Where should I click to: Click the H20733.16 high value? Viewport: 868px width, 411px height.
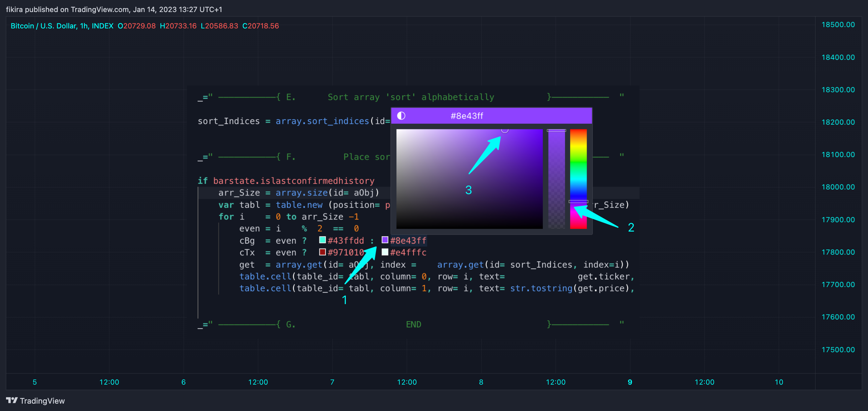point(178,26)
